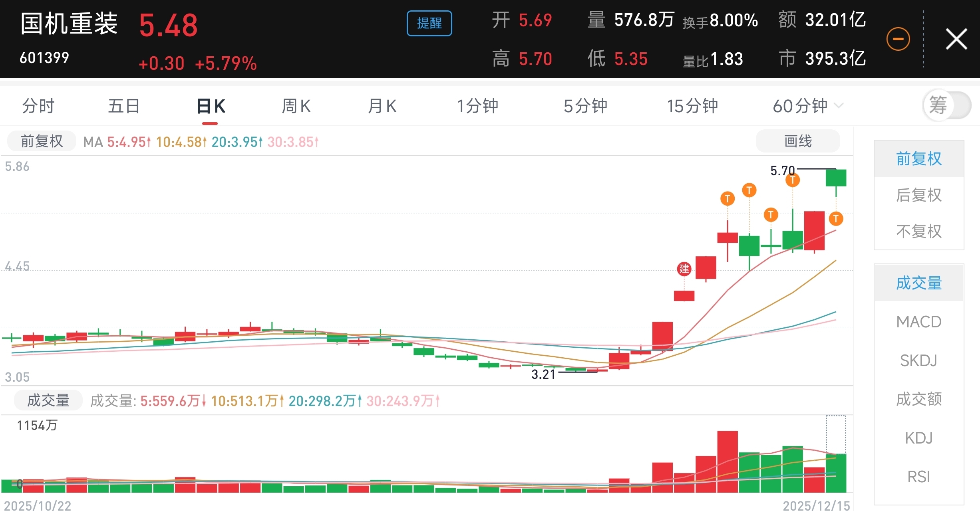The height and width of the screenshot is (511, 980).
Task: Click the orange minus remove-from-watchlist icon
Action: [x=898, y=39]
